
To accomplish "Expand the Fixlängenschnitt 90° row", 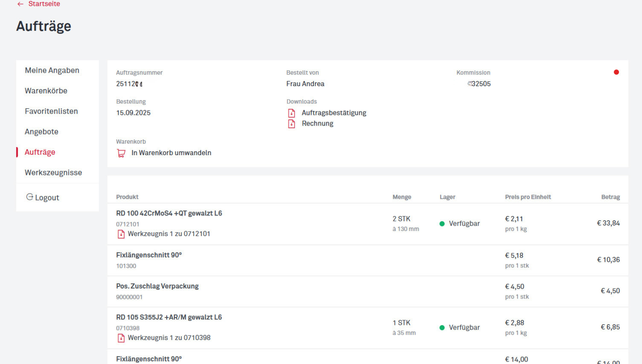I will point(149,254).
